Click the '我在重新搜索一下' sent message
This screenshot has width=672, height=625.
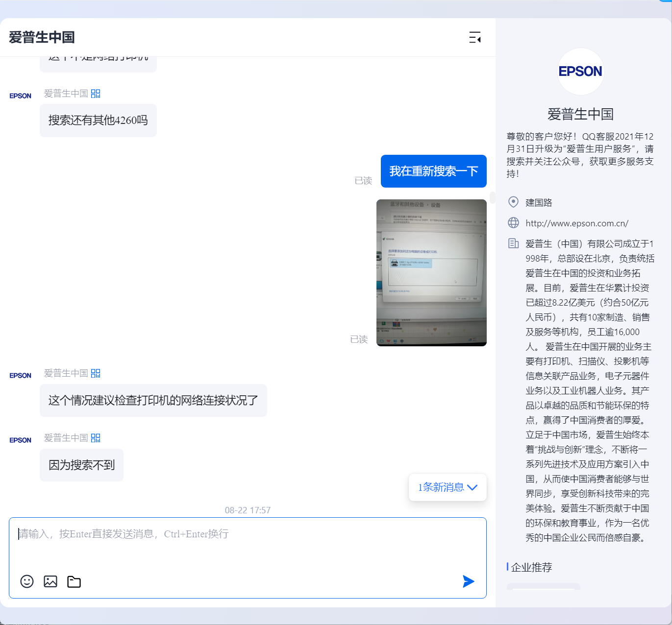[434, 171]
